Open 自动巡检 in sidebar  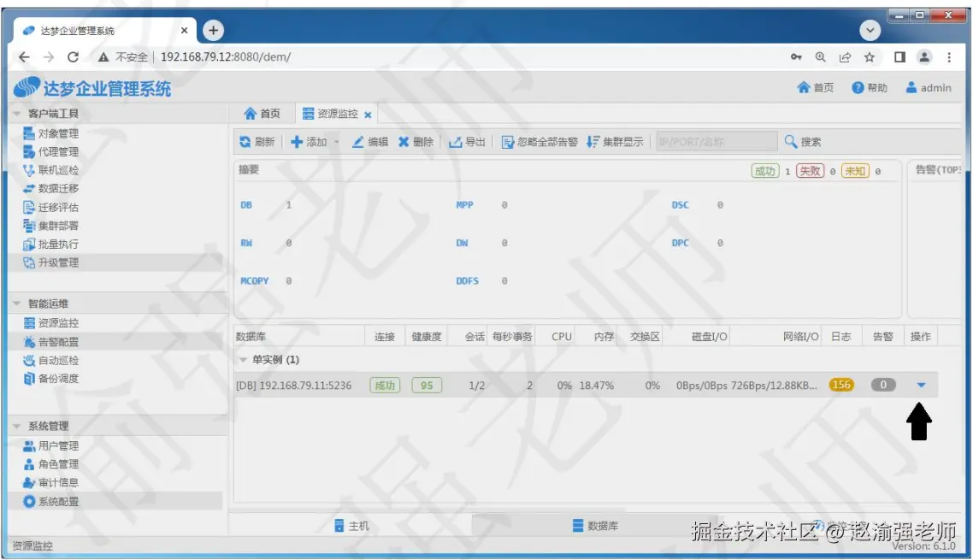[51, 360]
